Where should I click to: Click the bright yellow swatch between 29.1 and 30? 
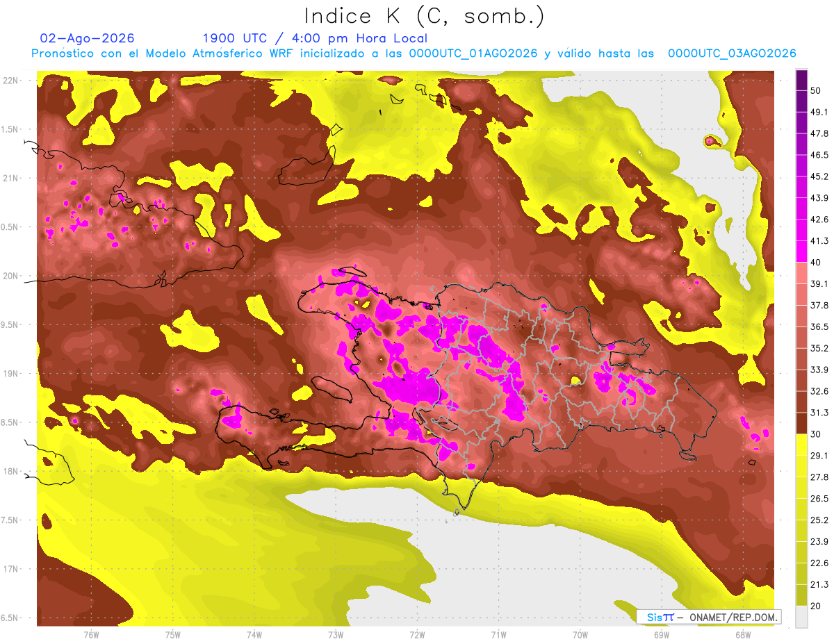(802, 445)
